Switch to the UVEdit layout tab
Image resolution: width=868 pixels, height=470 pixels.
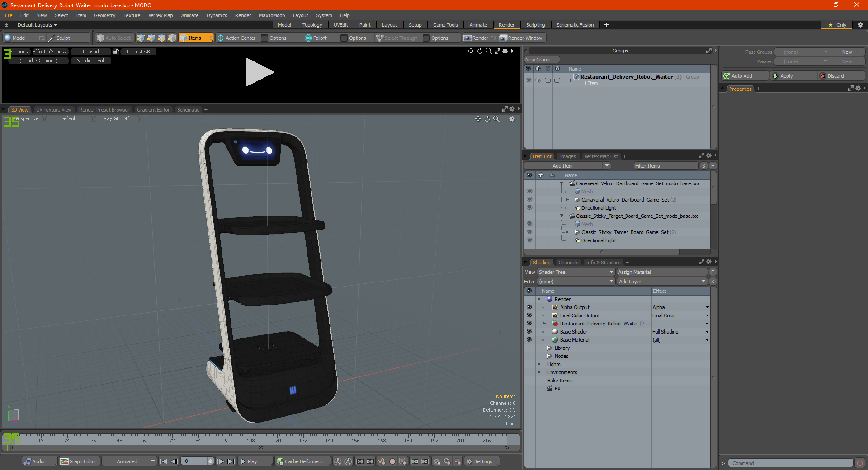[340, 25]
